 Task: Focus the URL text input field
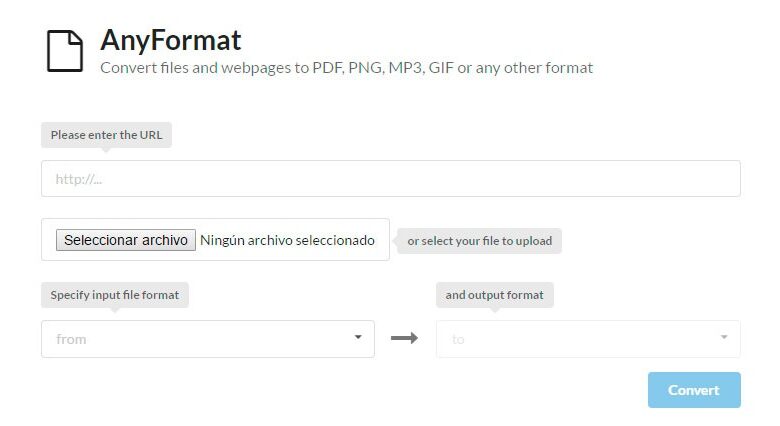[390, 179]
